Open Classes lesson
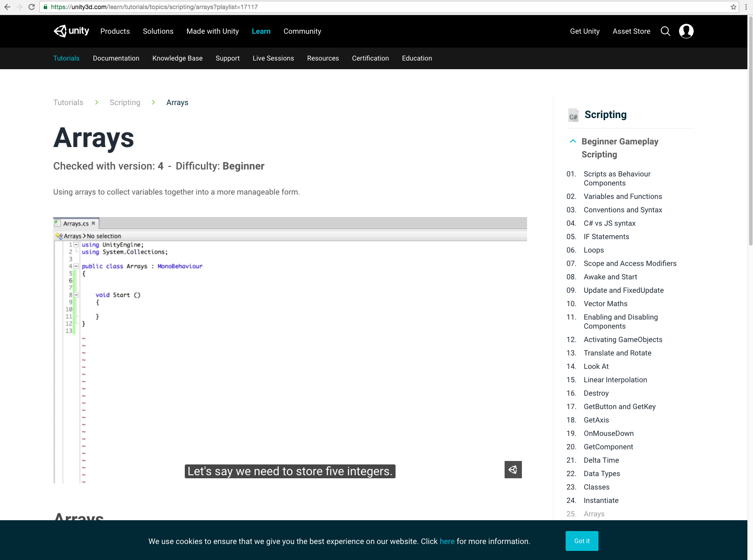Image resolution: width=753 pixels, height=560 pixels. 596,487
